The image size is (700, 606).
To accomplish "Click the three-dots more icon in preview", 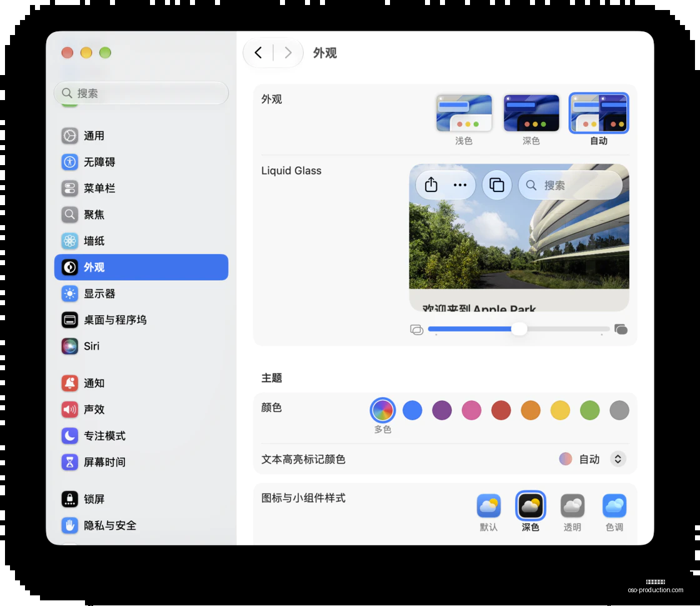I will point(460,185).
